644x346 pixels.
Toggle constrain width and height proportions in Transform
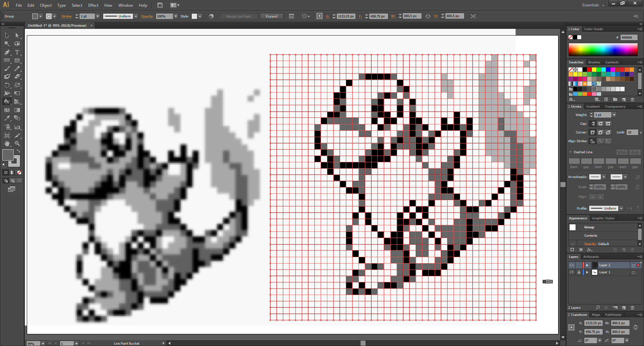pyautogui.click(x=636, y=327)
